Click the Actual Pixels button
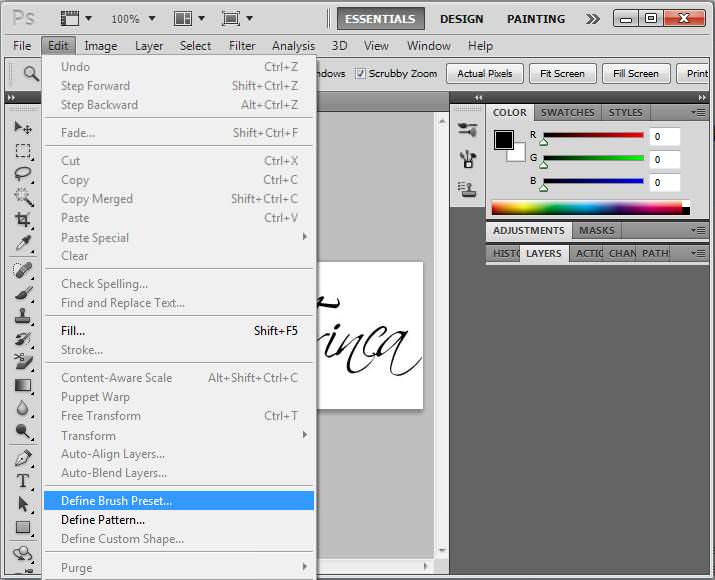 (x=484, y=73)
